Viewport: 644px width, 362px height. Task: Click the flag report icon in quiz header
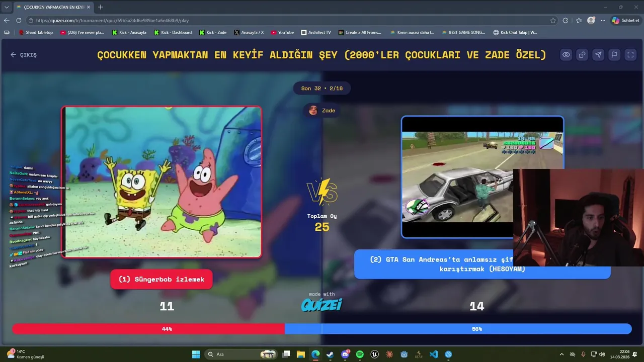click(614, 55)
